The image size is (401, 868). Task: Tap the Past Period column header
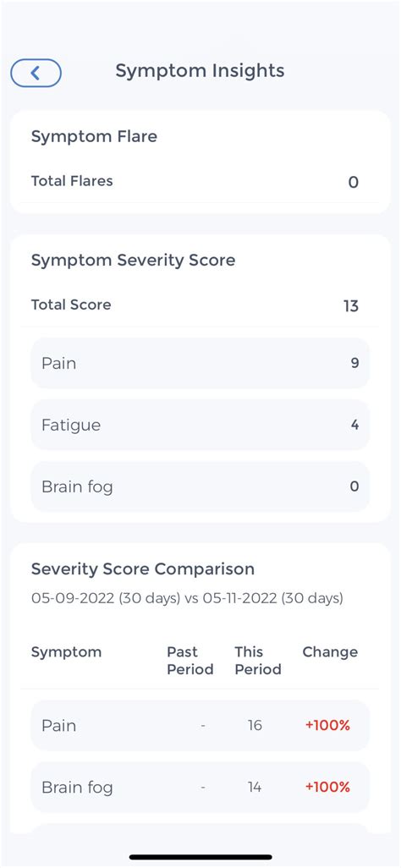pyautogui.click(x=190, y=661)
